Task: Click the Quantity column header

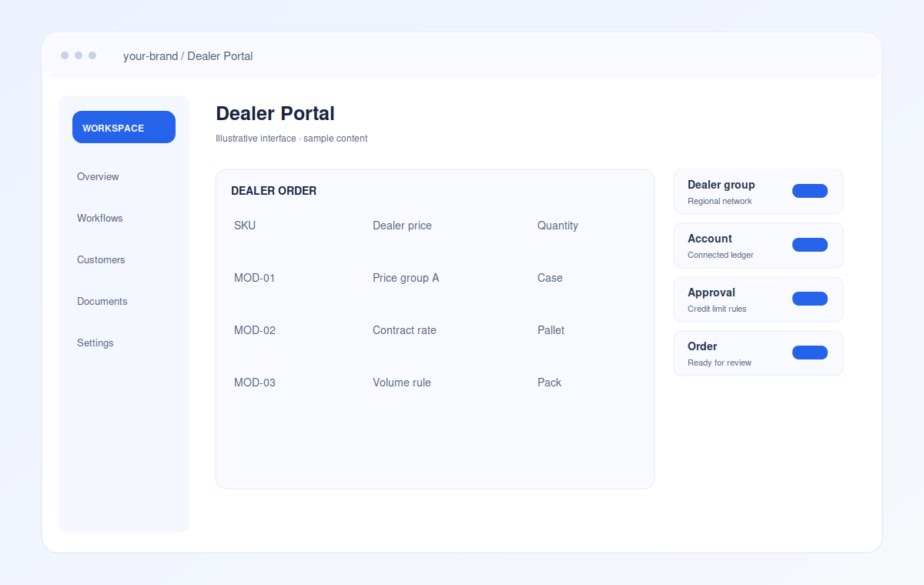Action: pos(557,226)
